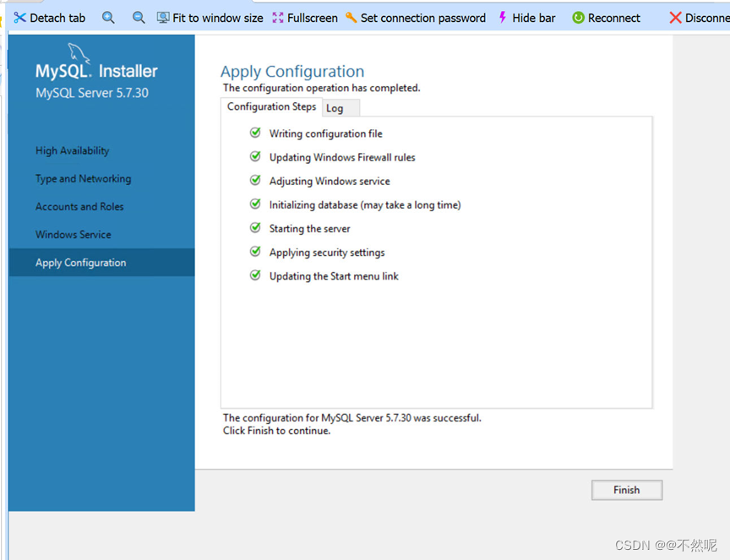Viewport: 730px width, 560px height.
Task: Click the Disconnect red X
Action: point(675,18)
